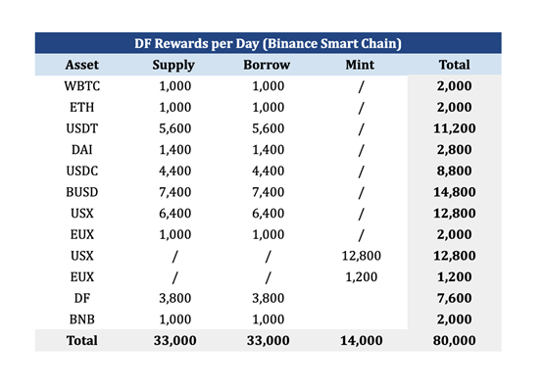Viewport: 543px width, 392px height.
Task: Select the Supply column header
Action: (x=173, y=65)
